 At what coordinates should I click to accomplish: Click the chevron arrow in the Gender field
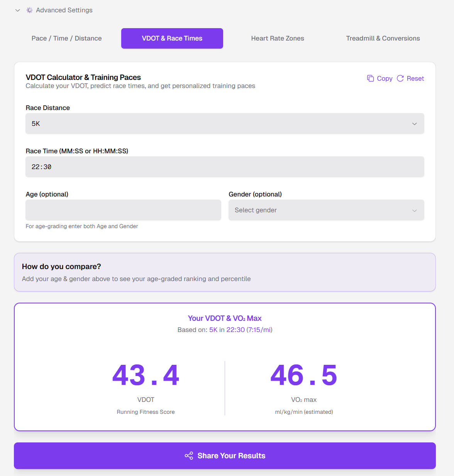[x=414, y=210]
